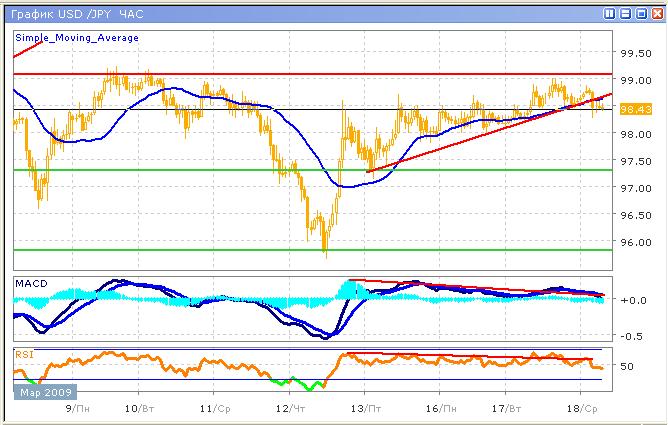Viewport: 668px width, 425px height.
Task: Close the USD/JPY chart window
Action: (656, 12)
